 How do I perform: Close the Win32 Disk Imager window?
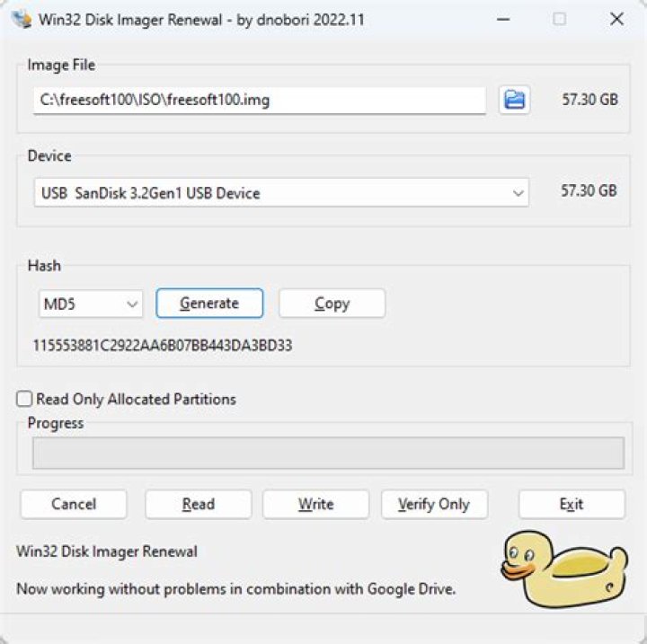(x=616, y=19)
